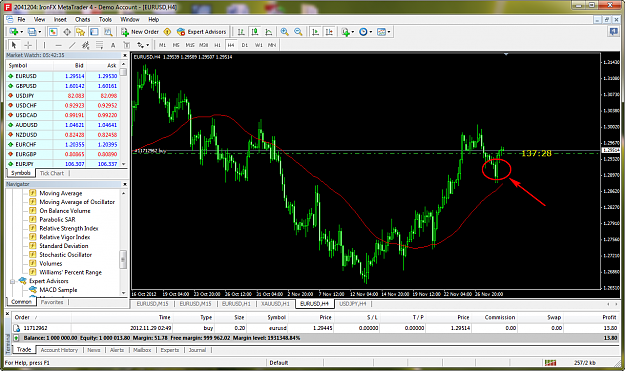Viewport: 625px width, 371px height.
Task: Switch to D1 timeframe
Action: [245, 45]
